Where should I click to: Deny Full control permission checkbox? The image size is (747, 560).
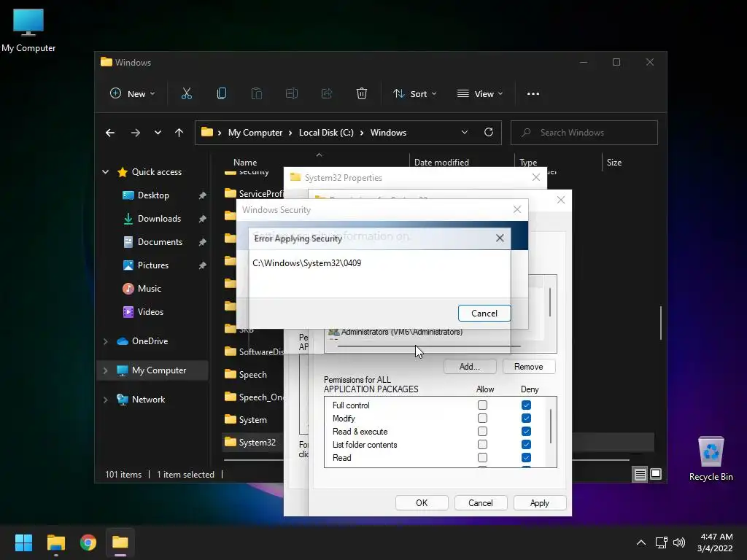(x=526, y=405)
